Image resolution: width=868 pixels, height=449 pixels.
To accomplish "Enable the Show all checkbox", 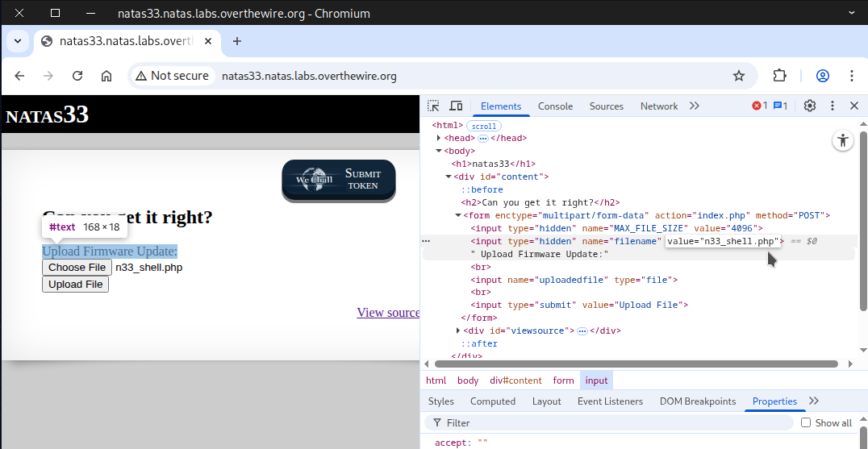I will 806,423.
